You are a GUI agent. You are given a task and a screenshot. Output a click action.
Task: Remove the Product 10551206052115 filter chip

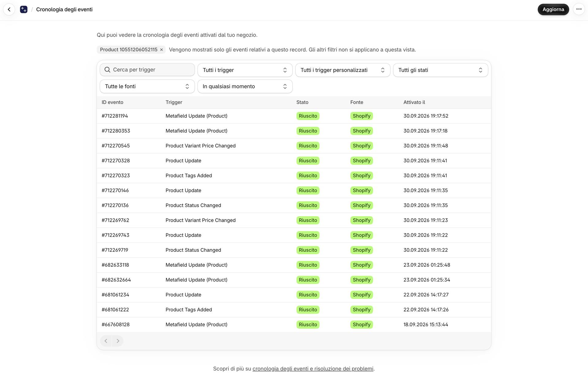(x=161, y=50)
